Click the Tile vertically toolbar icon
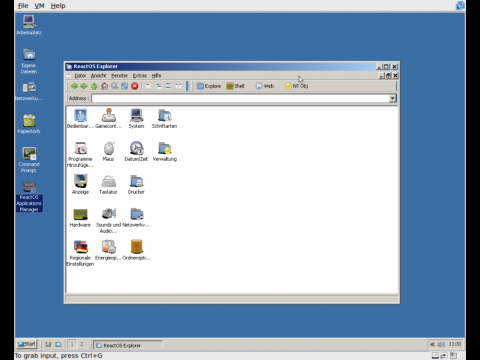Viewport: 480px width, 360px height. click(x=179, y=86)
